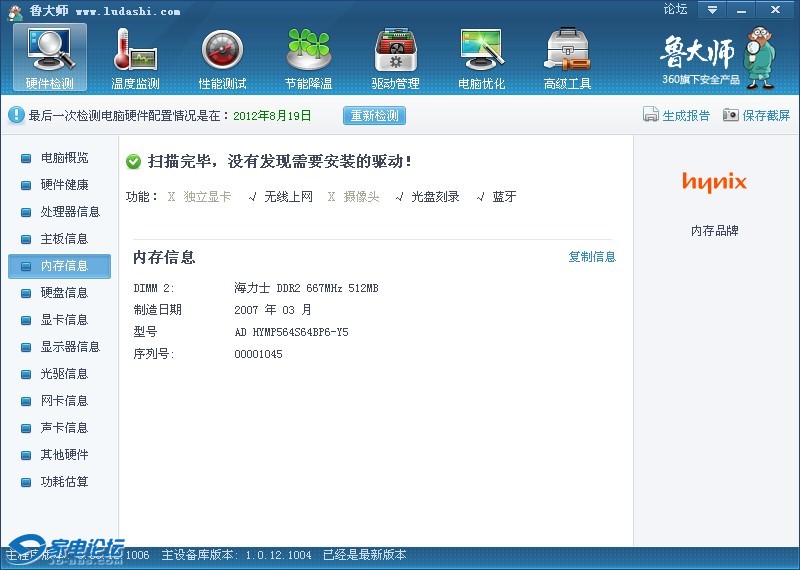Close the 鲁大师 window
This screenshot has height=570, width=800.
(775, 10)
